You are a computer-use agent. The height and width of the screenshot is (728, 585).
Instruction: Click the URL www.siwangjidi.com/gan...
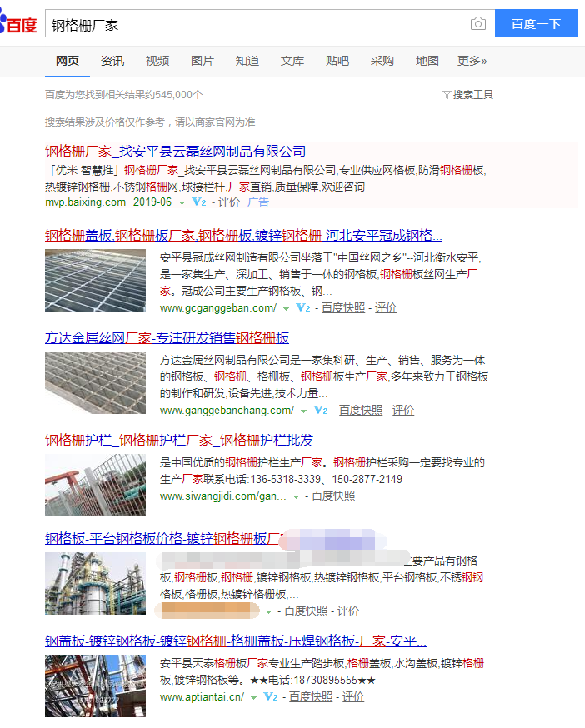[223, 496]
